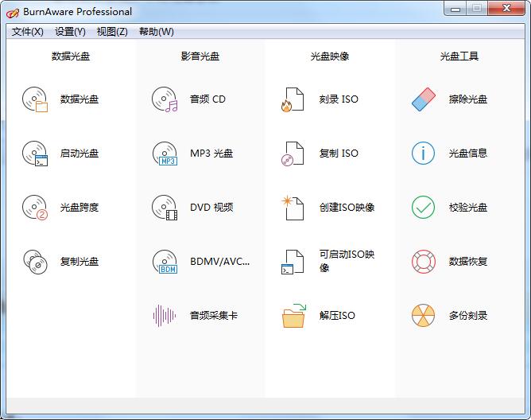Minimize the BurnAware Professional window
531x420 pixels.
click(455, 8)
